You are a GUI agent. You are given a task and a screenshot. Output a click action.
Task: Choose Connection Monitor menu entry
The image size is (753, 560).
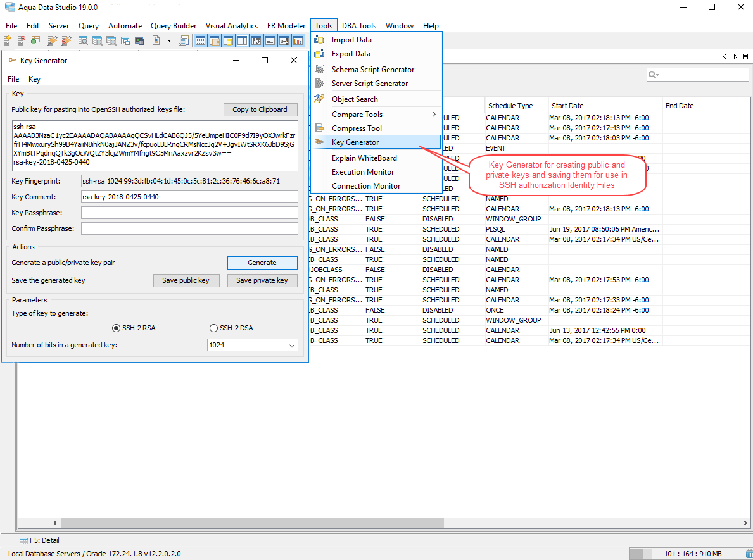point(376,185)
